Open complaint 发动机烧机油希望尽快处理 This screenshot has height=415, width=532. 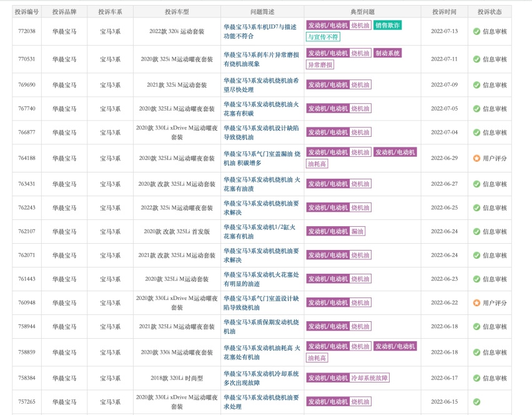click(261, 85)
